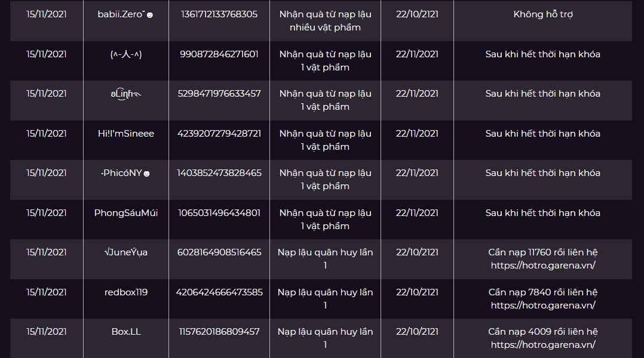Image resolution: width=644 pixels, height=358 pixels.
Task: Open hotro.garena.vn link in √JuneYụa row
Action: click(543, 266)
